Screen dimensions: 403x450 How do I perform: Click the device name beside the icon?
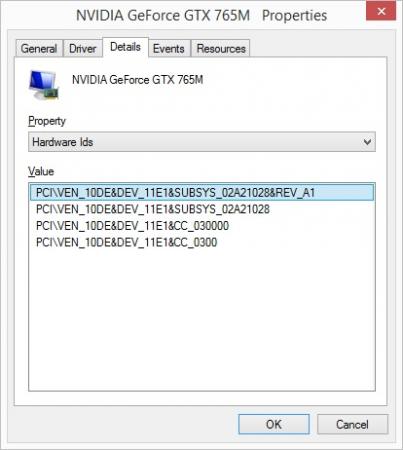coord(137,80)
